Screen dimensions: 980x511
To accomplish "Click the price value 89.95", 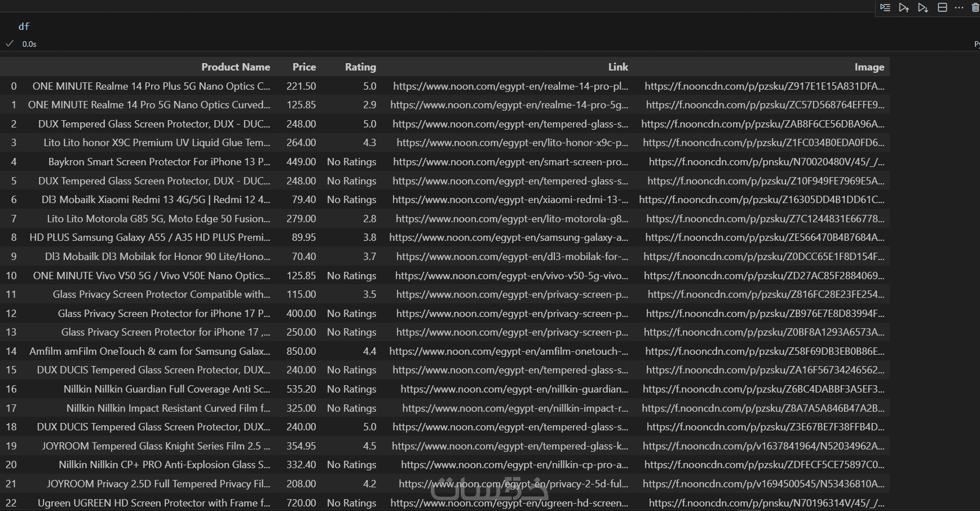I will click(304, 237).
